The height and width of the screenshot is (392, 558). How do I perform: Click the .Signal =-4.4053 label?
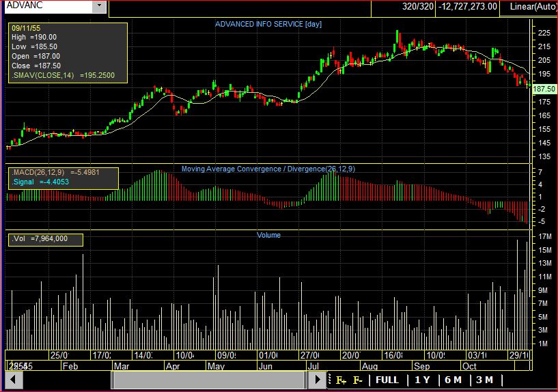coord(40,182)
